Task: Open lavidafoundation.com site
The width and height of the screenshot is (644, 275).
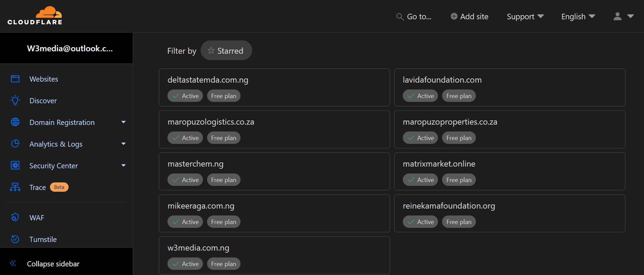Action: [x=442, y=80]
